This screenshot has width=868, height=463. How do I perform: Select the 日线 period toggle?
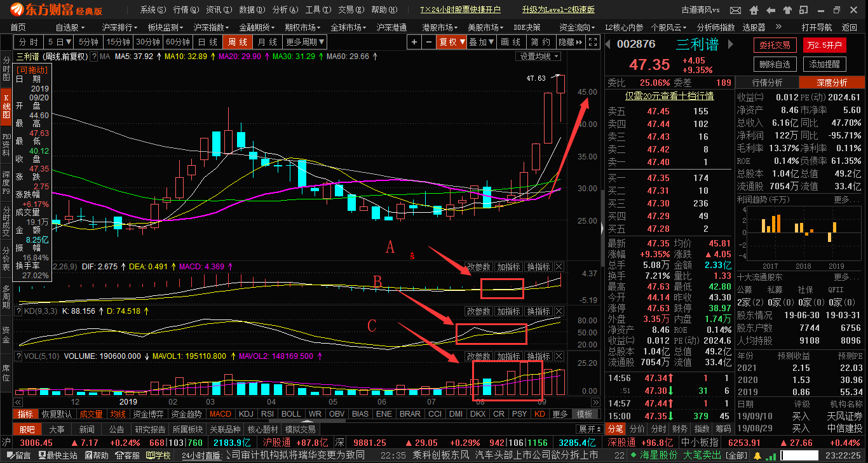click(207, 42)
